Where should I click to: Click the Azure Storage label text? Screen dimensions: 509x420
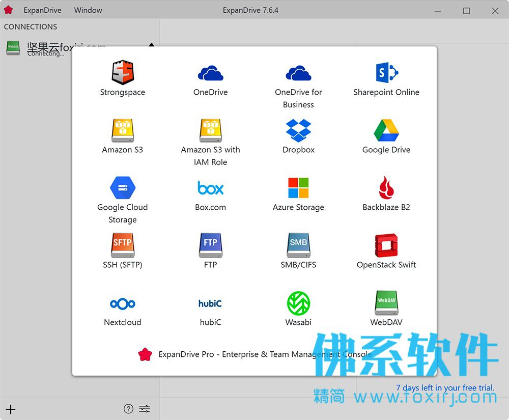point(298,207)
